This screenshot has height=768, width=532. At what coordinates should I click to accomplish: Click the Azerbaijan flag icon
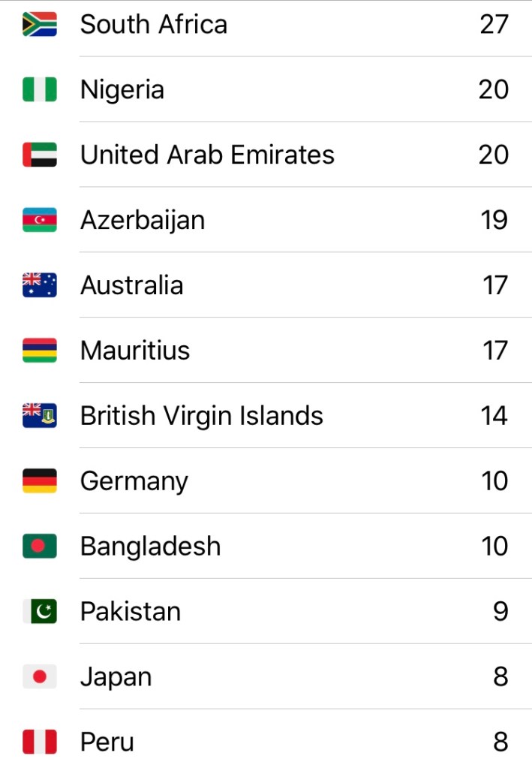[40, 221]
